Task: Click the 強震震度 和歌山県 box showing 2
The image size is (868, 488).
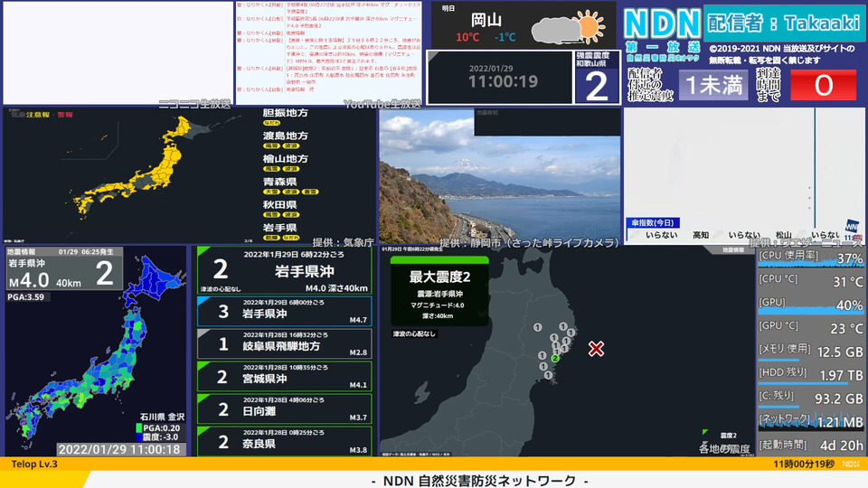Action: click(597, 78)
